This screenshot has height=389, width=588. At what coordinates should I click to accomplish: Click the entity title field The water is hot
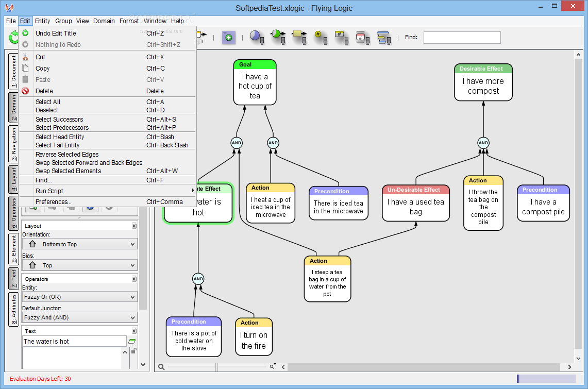pyautogui.click(x=74, y=342)
